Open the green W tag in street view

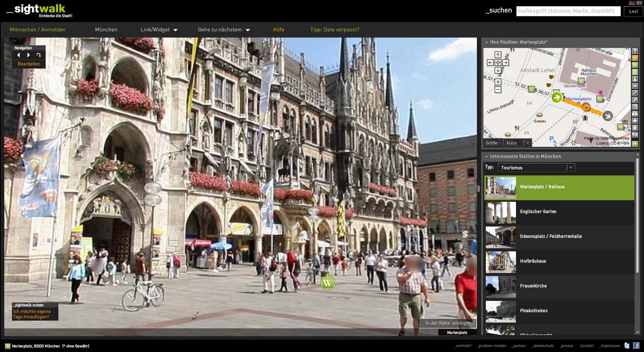pos(328,283)
